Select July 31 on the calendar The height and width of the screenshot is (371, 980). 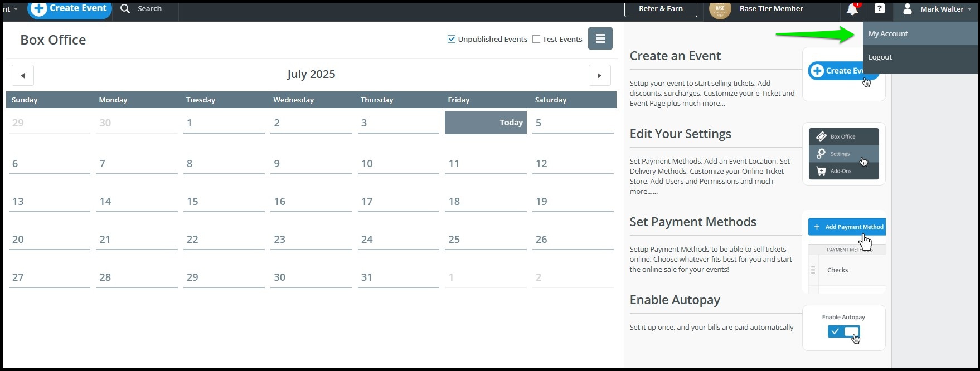[x=399, y=277]
